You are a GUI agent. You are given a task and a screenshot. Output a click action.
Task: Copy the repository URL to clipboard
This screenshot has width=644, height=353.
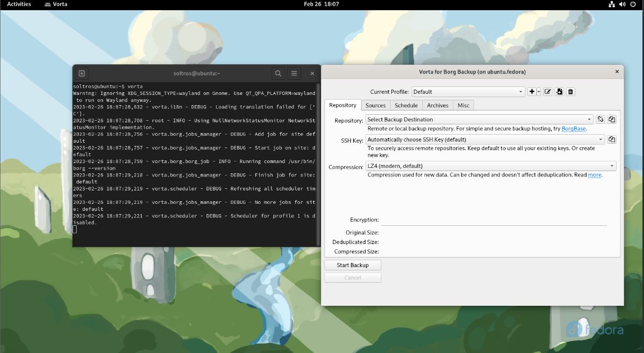click(611, 119)
